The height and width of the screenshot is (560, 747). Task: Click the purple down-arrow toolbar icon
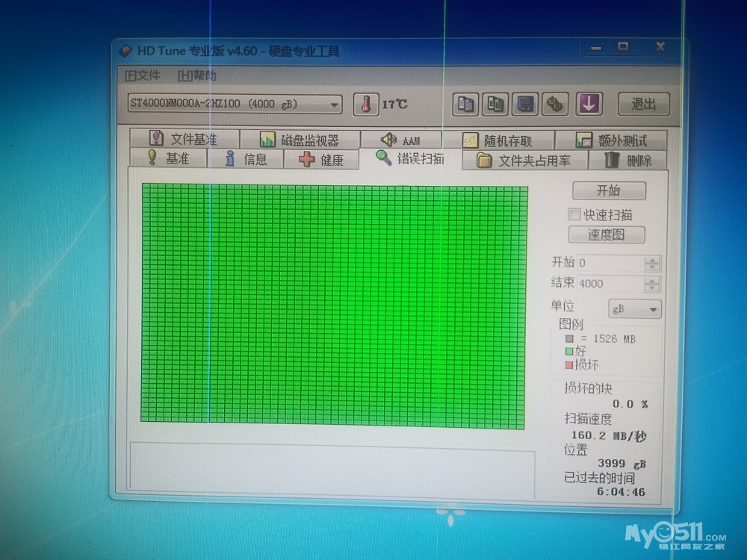point(589,104)
